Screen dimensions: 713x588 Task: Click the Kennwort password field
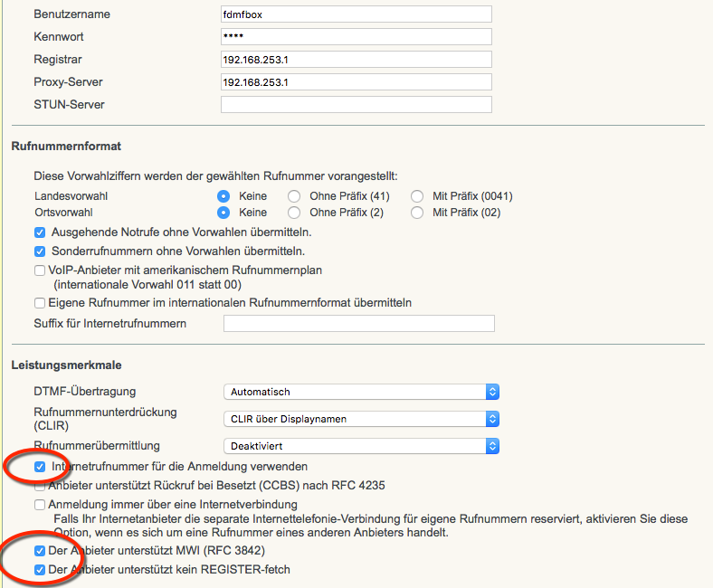(356, 37)
